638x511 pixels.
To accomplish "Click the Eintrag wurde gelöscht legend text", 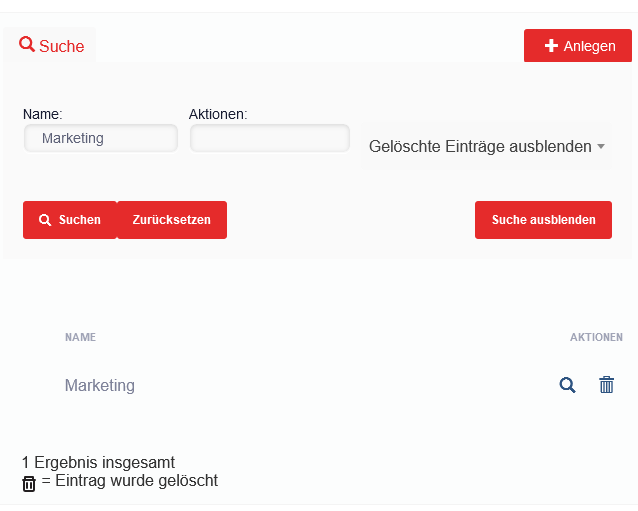I will click(130, 481).
